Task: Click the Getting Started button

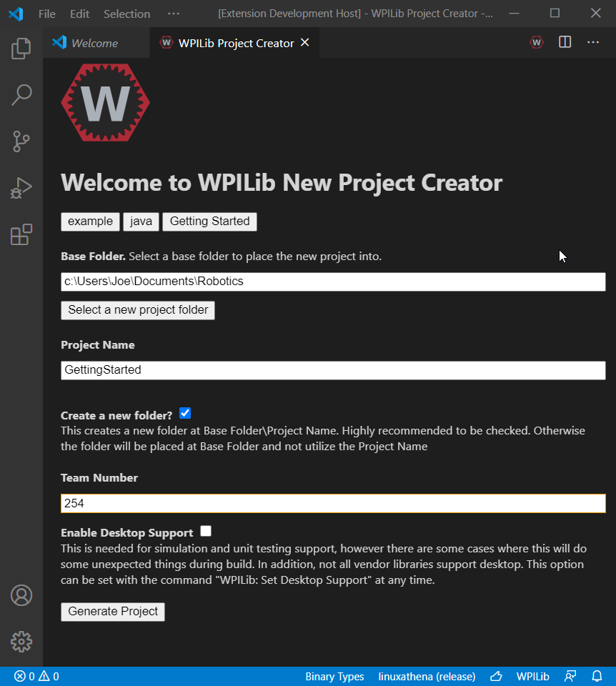Action: tap(209, 222)
